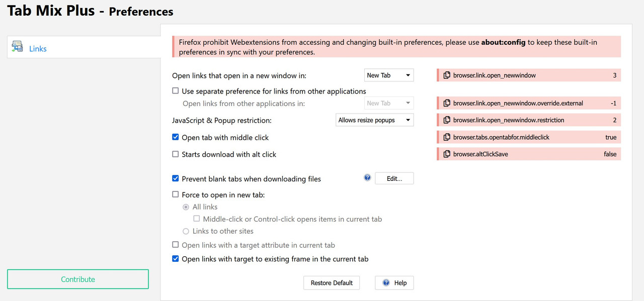Copy browser.altClickSave preference icon
This screenshot has width=644, height=301.
447,154
